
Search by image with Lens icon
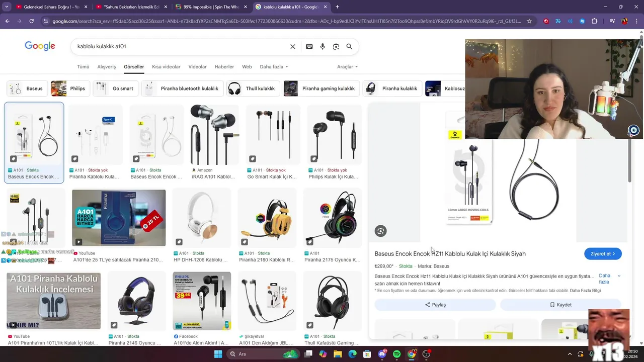[336, 46]
